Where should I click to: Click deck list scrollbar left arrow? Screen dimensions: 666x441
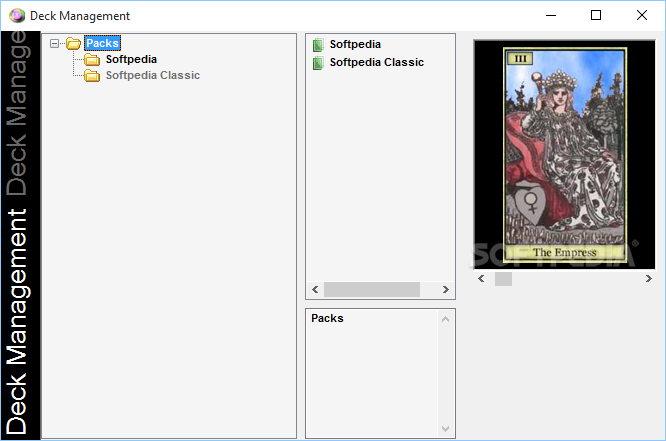coord(315,289)
